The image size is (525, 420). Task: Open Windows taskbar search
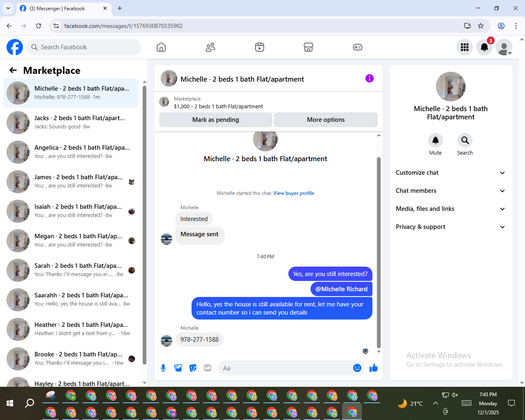pos(30,403)
